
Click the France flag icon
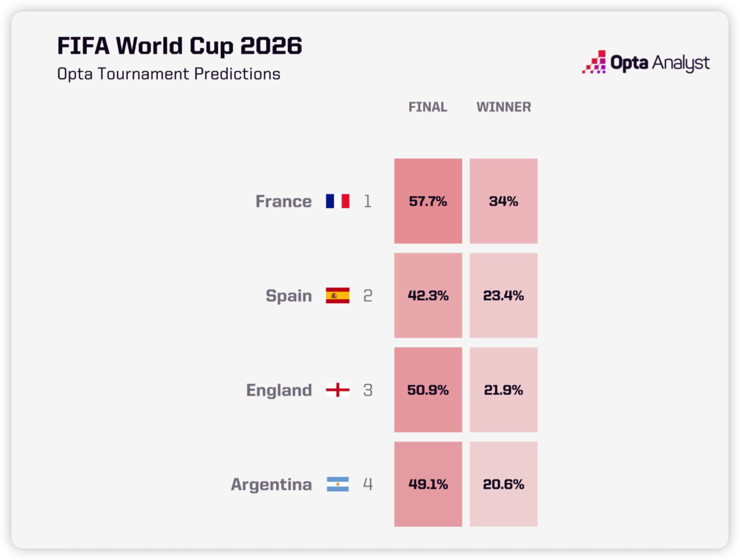point(338,201)
